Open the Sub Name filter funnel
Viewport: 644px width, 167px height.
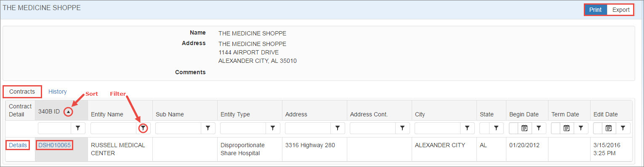[208, 128]
